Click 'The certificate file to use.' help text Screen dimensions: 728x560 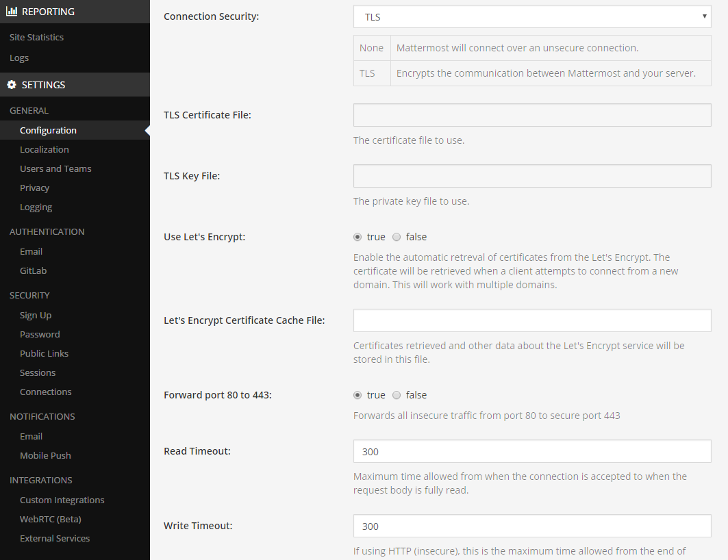409,140
